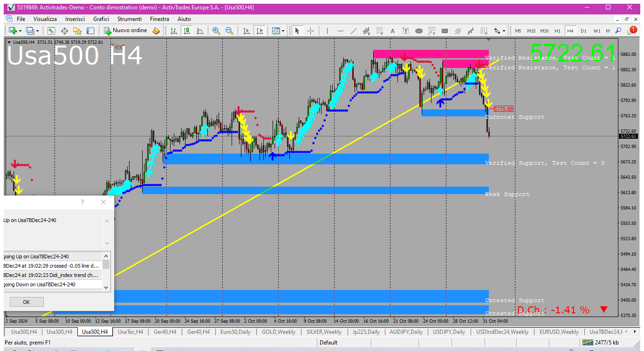Open the Aiuto menu
644x351 pixels.
tap(184, 19)
